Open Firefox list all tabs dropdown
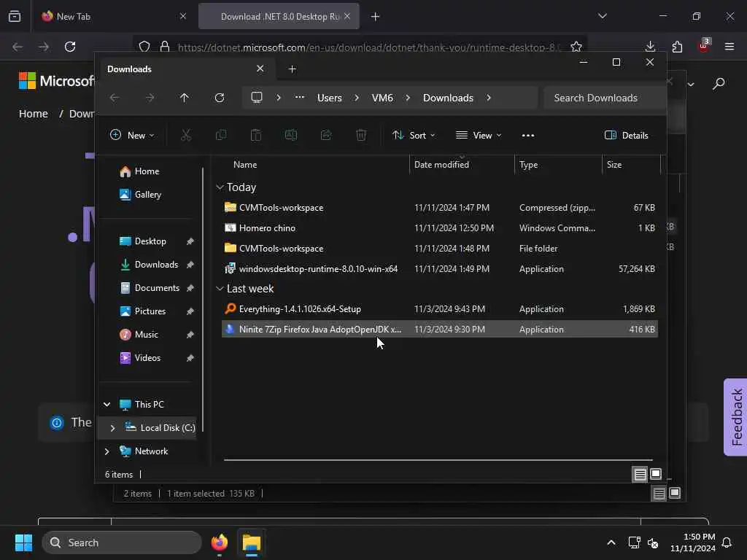Viewport: 747px width, 560px height. [x=602, y=16]
